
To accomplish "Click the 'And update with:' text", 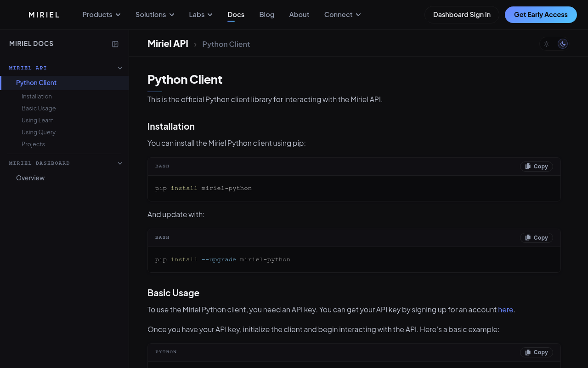I will (176, 214).
